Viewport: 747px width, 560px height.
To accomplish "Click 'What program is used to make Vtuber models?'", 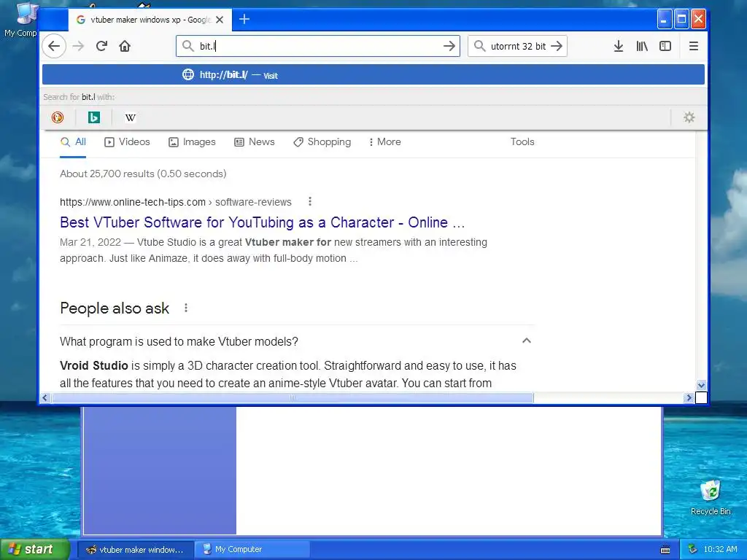I will pos(179,341).
